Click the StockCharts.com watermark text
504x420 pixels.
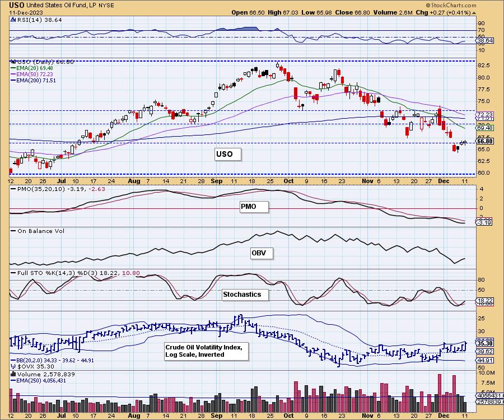pyautogui.click(x=451, y=5)
